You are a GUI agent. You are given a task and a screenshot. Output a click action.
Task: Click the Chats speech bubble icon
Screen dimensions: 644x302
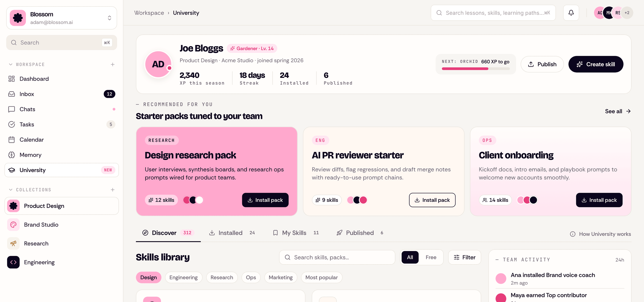[x=11, y=109]
